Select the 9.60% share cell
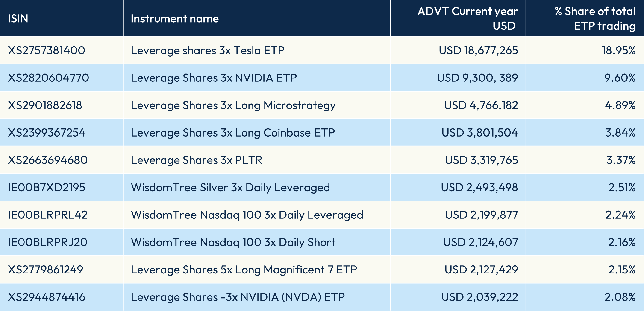The width and height of the screenshot is (644, 311). point(620,78)
